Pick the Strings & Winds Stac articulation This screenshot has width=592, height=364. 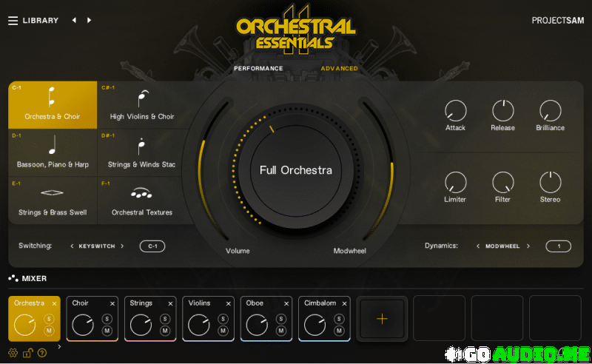pos(142,152)
